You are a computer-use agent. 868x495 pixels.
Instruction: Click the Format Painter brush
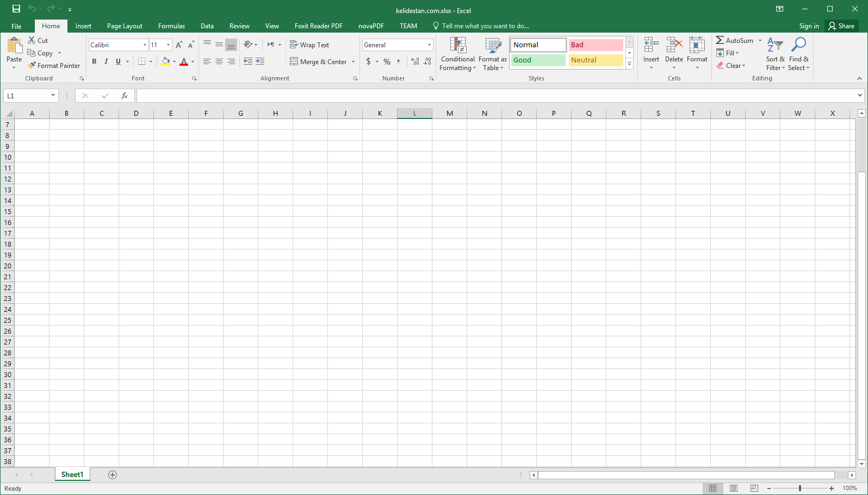[32, 65]
